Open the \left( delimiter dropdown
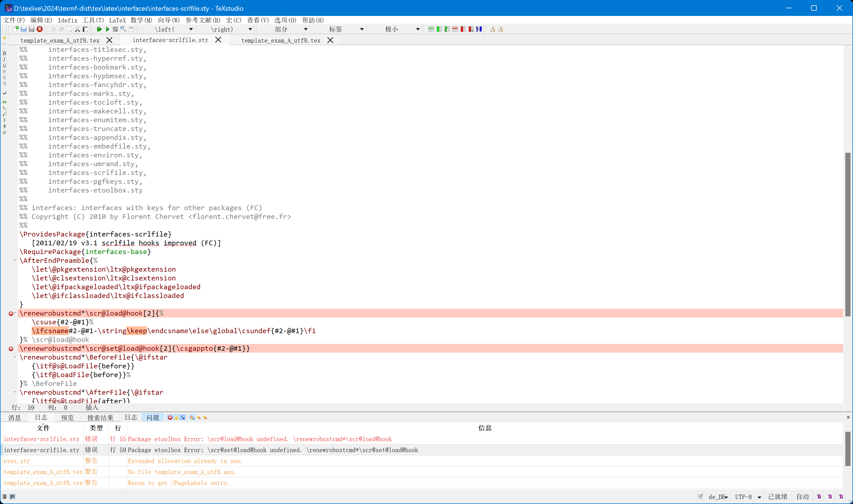The width and height of the screenshot is (853, 504). coord(191,29)
